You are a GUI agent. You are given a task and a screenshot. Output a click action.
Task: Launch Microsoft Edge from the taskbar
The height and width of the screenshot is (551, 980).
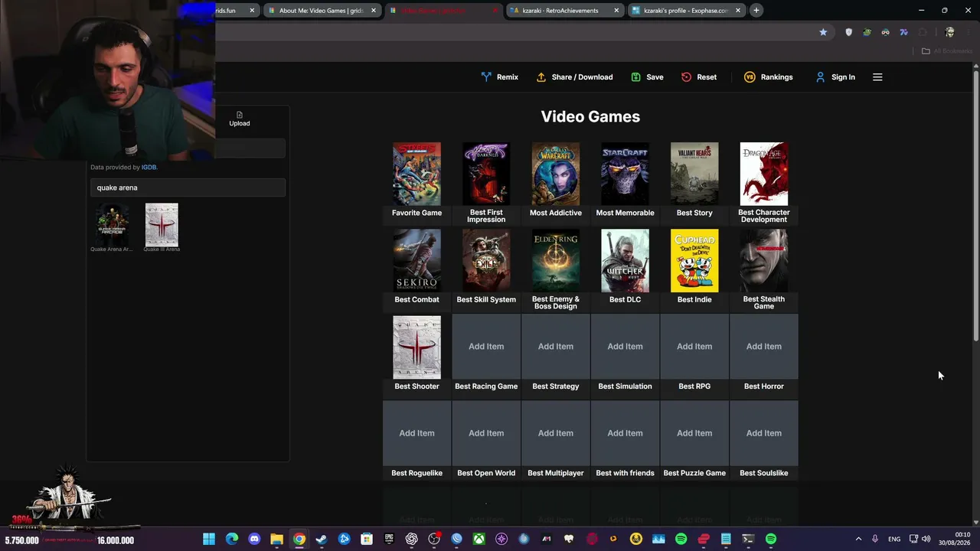(232, 540)
